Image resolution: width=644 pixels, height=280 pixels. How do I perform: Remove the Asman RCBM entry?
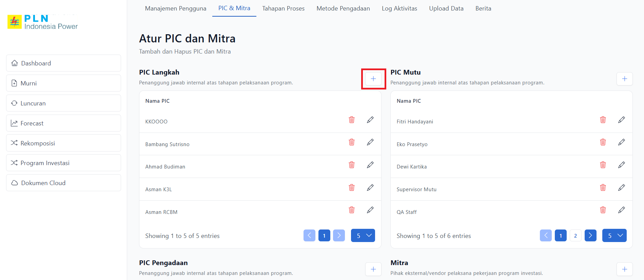tap(352, 210)
